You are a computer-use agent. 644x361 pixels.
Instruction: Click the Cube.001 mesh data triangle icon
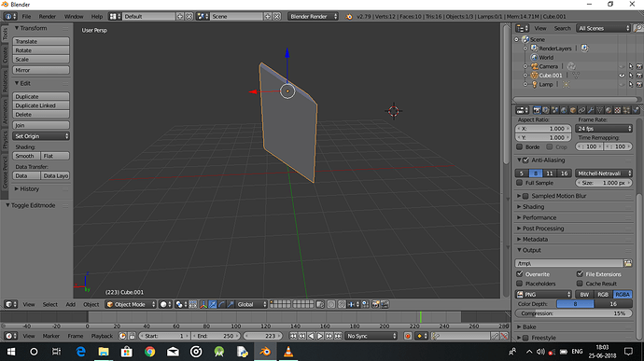pos(576,76)
